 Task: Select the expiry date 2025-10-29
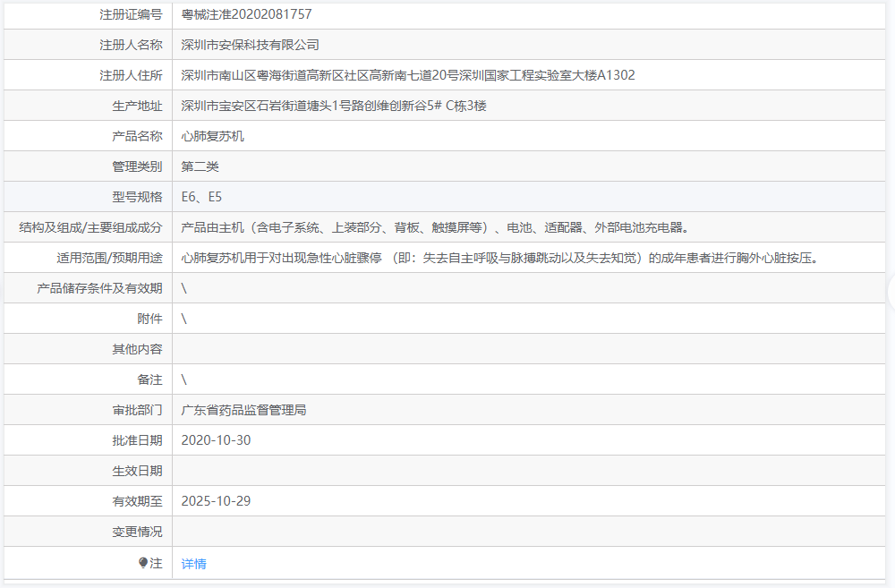[x=216, y=501]
